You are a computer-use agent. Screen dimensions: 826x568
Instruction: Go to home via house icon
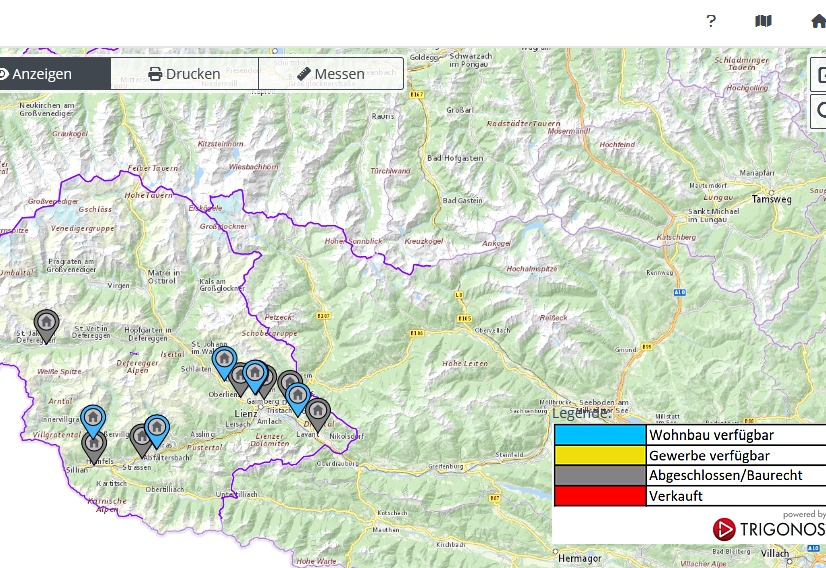pyautogui.click(x=817, y=21)
